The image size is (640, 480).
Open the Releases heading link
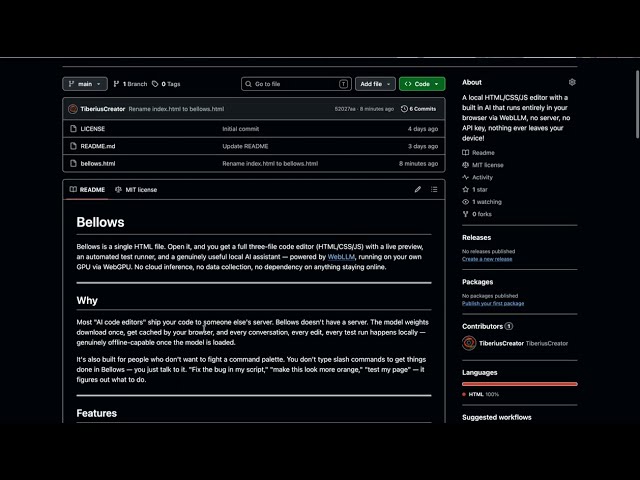(x=476, y=238)
